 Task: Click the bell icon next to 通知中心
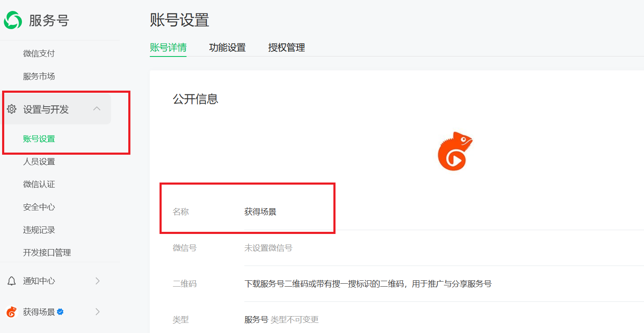pos(12,281)
